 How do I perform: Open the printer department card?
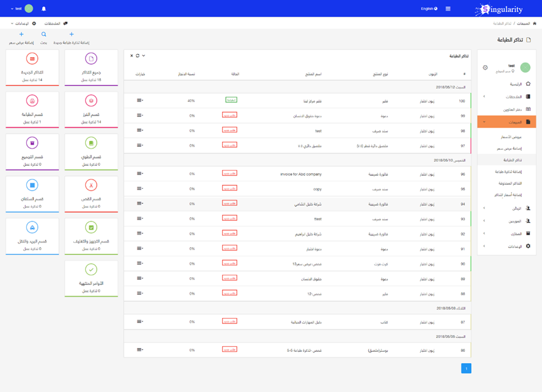[x=32, y=100]
